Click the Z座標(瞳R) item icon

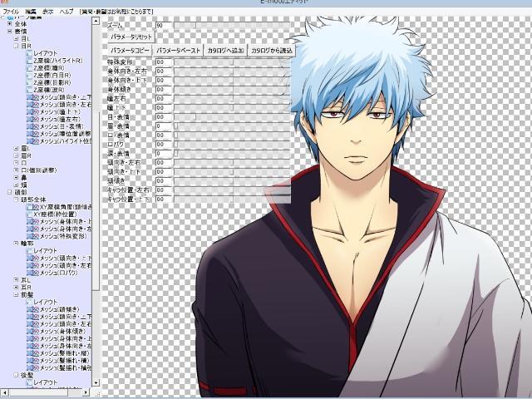[30, 68]
